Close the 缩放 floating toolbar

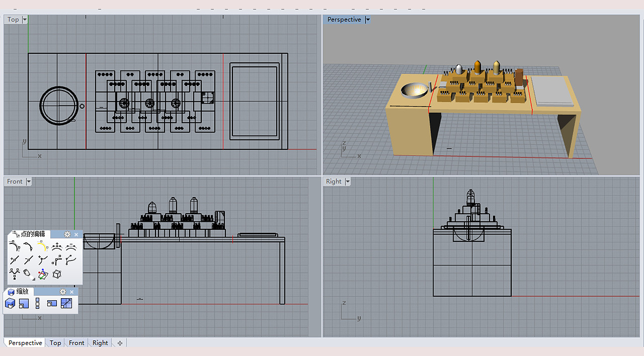click(71, 292)
